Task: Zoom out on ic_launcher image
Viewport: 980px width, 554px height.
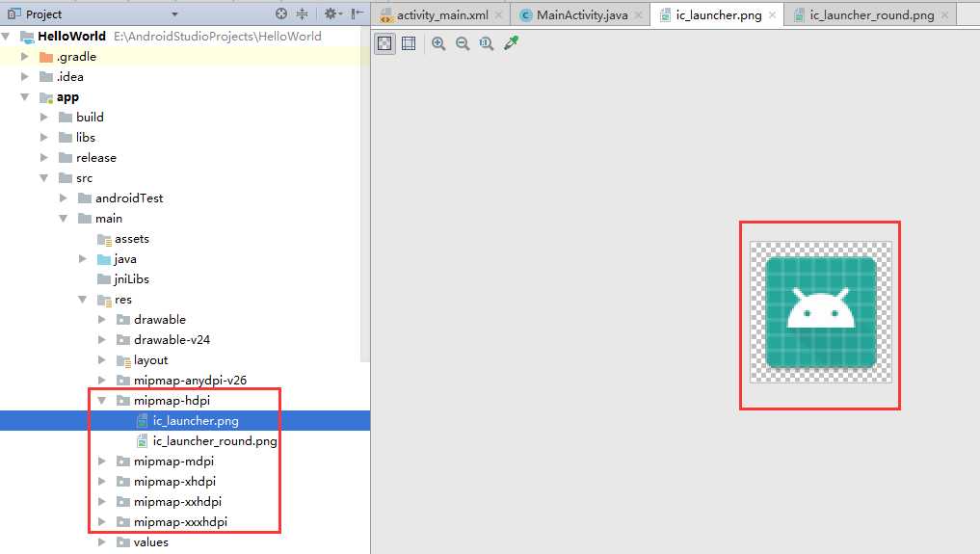Action: coord(463,43)
